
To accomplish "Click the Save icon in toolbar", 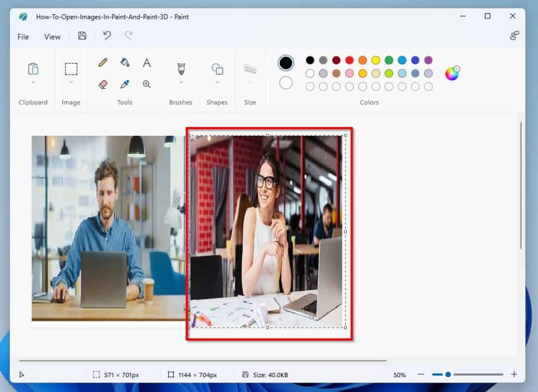I will [x=82, y=36].
